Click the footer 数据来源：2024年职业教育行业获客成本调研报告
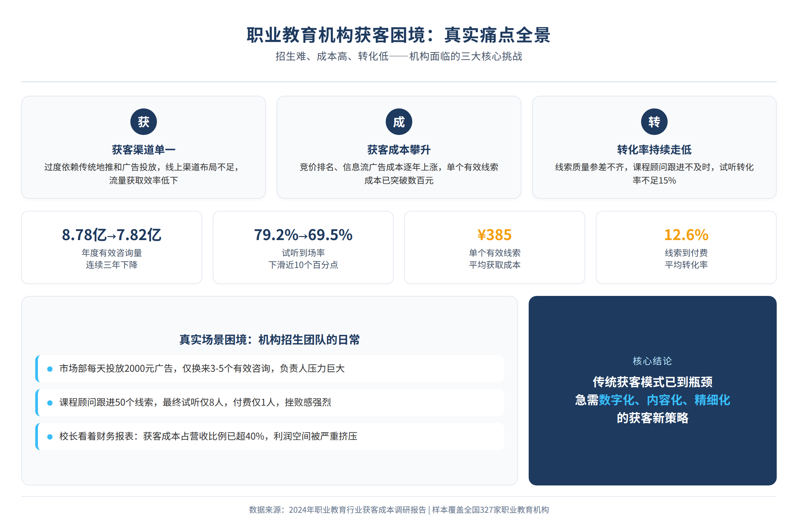Image resolution: width=798 pixels, height=532 pixels. point(337,510)
